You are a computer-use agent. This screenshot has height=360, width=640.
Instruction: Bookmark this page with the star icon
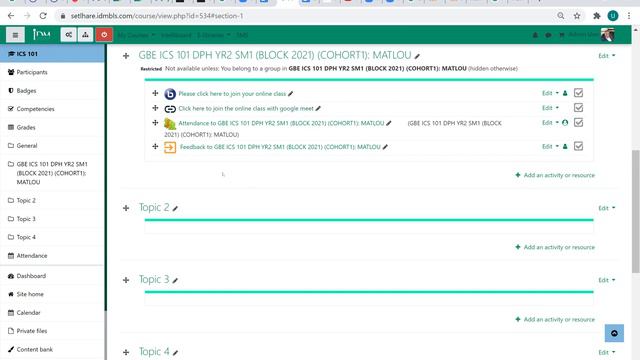(577, 16)
